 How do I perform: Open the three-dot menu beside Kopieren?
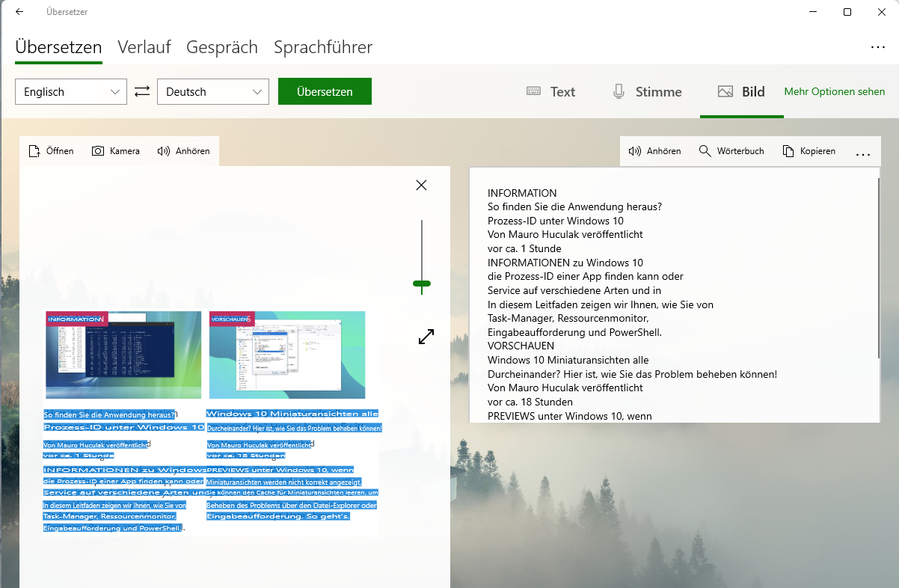[863, 153]
